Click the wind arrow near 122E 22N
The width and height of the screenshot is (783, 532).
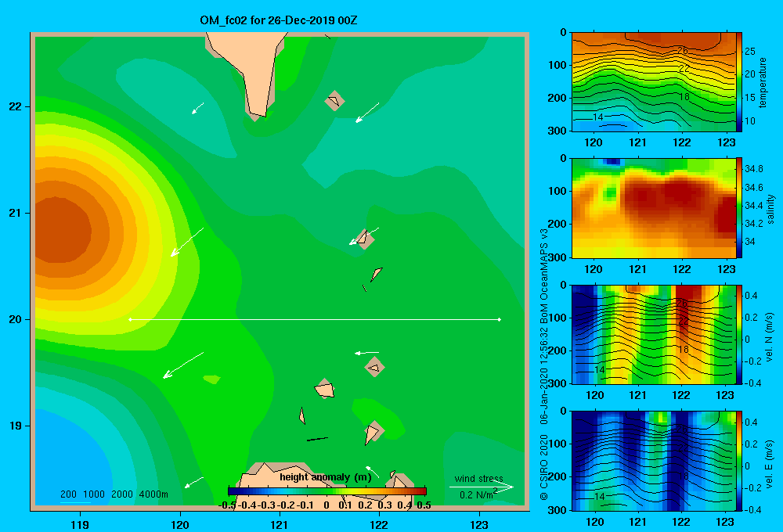point(367,113)
